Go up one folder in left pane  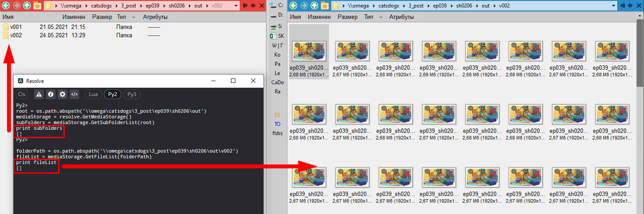tap(27, 6)
